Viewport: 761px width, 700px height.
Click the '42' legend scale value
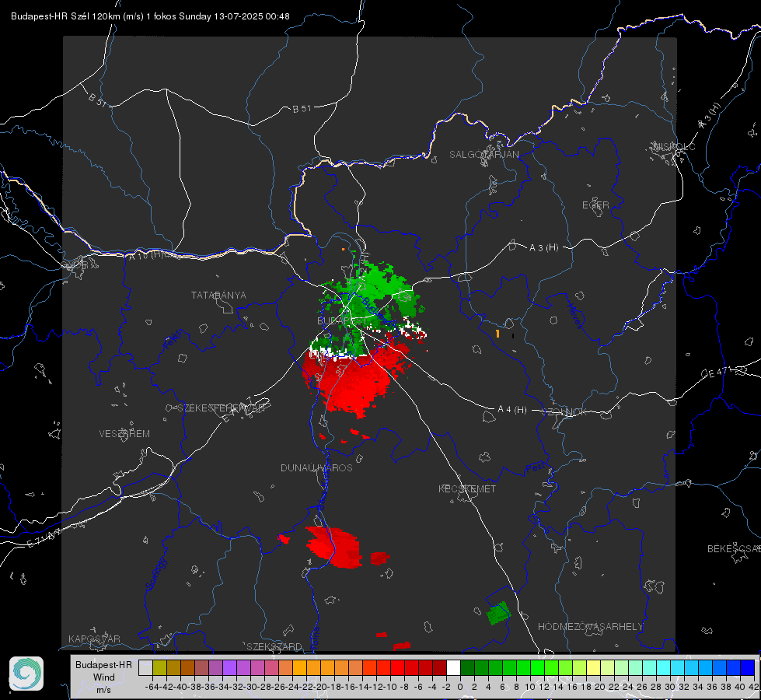(x=754, y=687)
